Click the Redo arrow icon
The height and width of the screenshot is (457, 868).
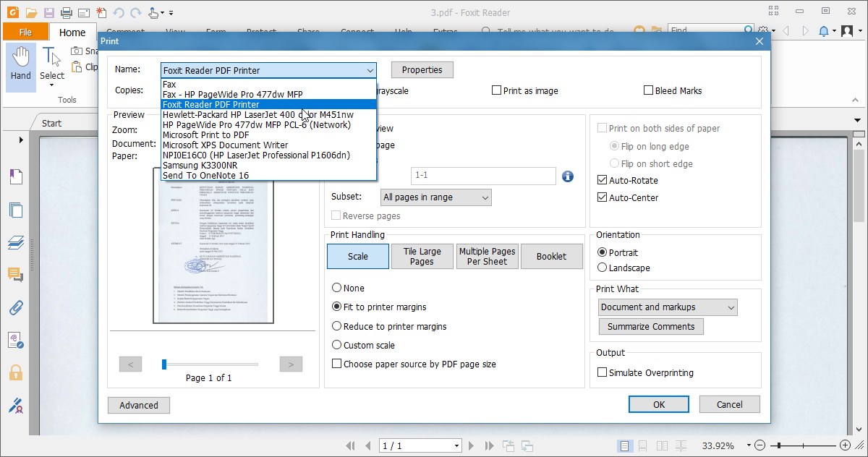point(135,12)
